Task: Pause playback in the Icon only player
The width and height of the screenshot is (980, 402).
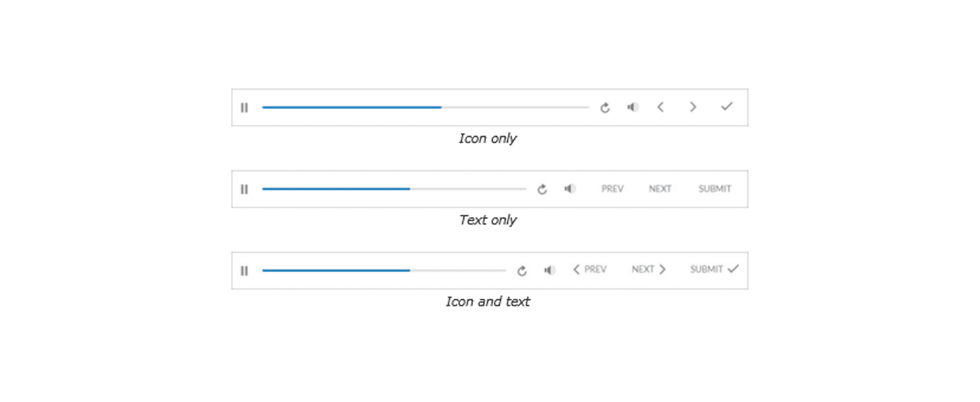Action: point(244,108)
